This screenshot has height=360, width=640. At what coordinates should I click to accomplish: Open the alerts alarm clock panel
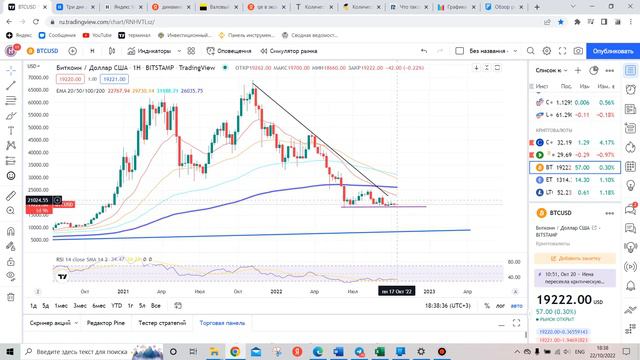click(x=631, y=89)
